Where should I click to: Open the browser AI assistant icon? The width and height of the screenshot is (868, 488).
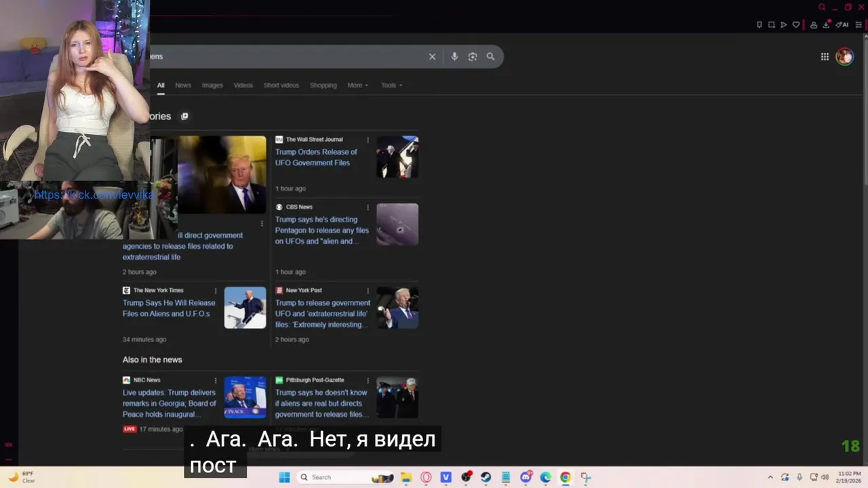coord(842,25)
